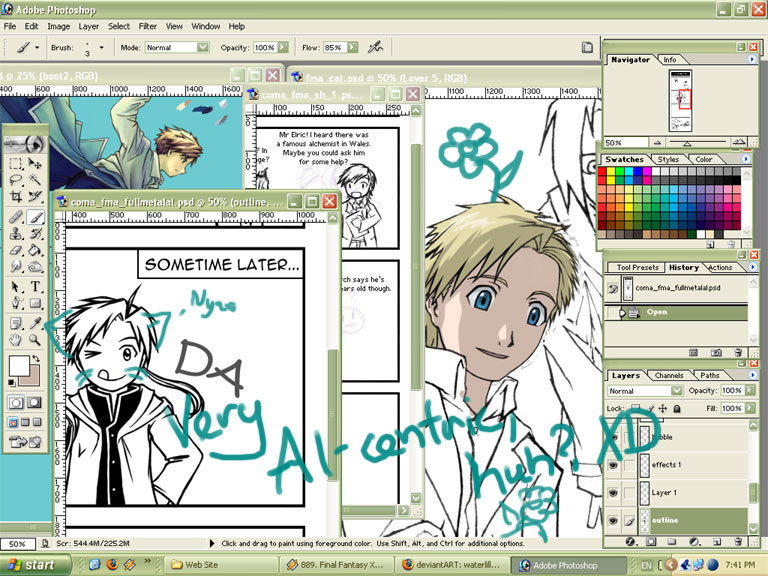Open the options bar Opacity slider arrow
Viewport: 768px width, 576px height.
(283, 48)
